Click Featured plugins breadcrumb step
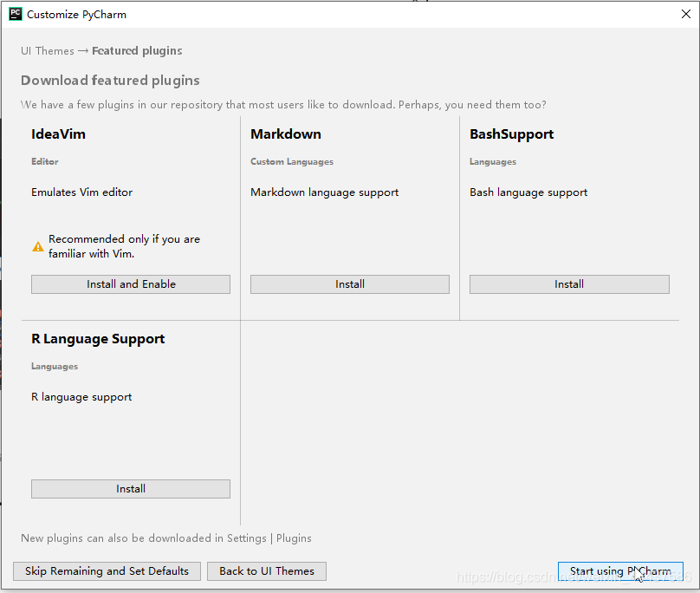This screenshot has width=700, height=593. pos(137,51)
